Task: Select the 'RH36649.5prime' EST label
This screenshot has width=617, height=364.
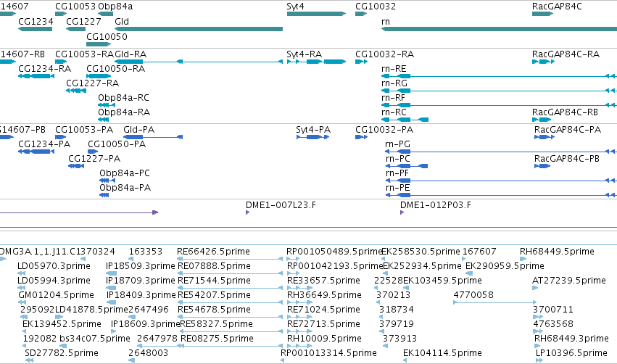Action: coord(324,295)
